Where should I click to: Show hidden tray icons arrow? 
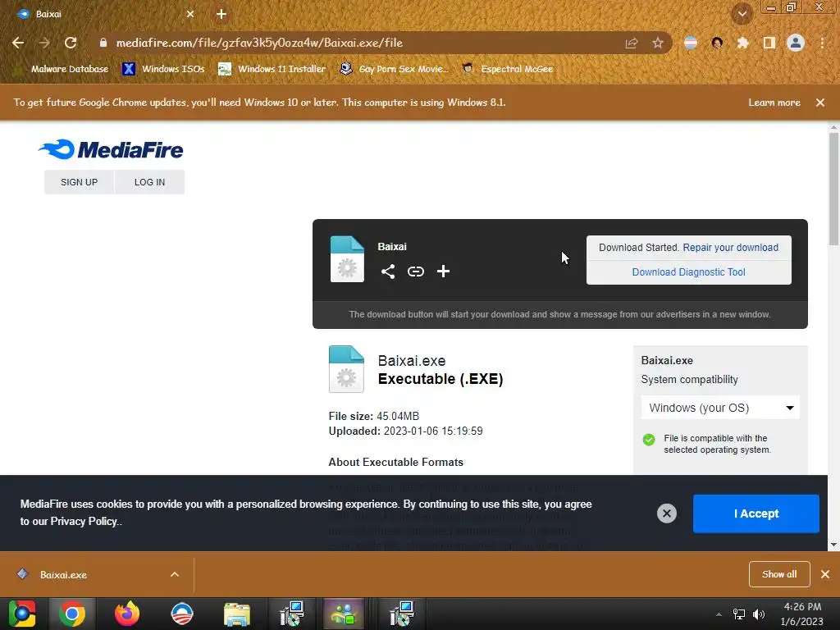tap(719, 614)
